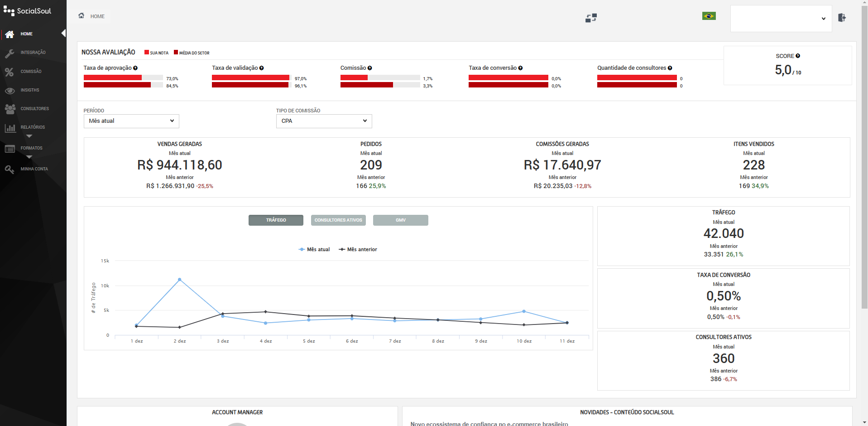Toggle Mês atual series in legend
The image size is (868, 426).
(x=314, y=249)
